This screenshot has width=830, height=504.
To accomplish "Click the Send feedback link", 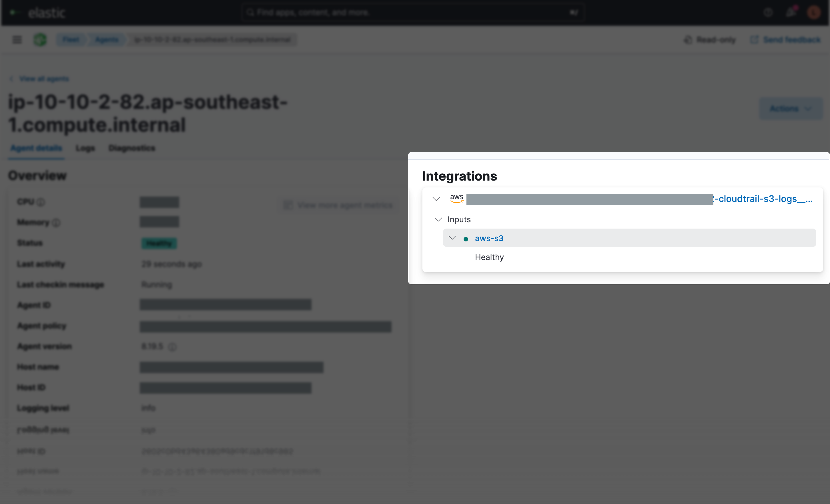I will (x=785, y=40).
